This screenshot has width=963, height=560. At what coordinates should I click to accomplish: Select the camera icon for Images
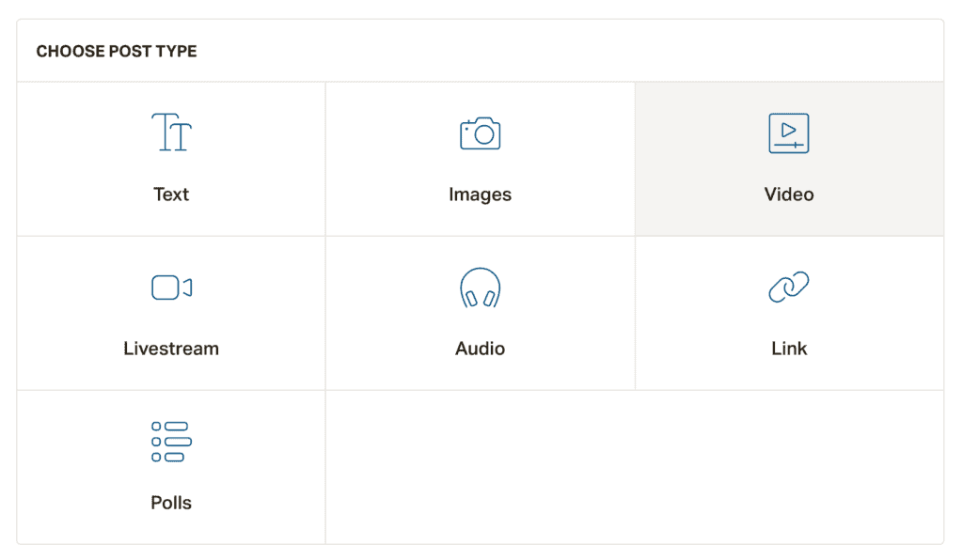point(480,133)
